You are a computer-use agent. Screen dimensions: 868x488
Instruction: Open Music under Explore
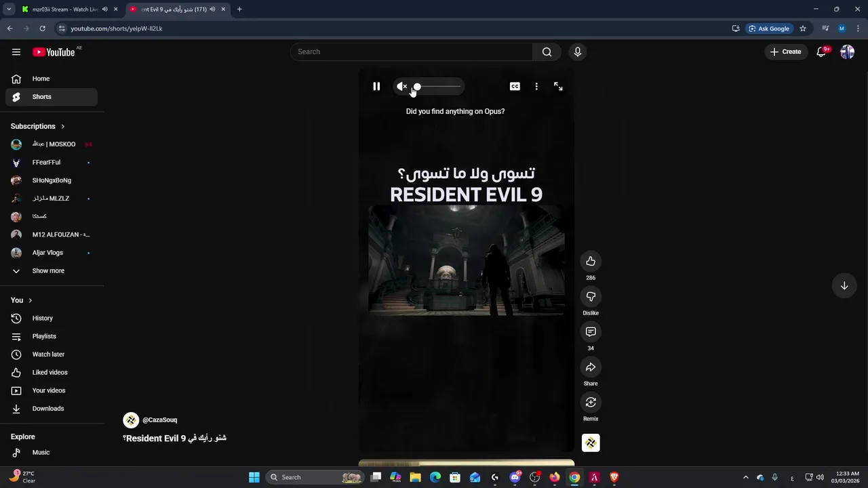tap(52, 452)
